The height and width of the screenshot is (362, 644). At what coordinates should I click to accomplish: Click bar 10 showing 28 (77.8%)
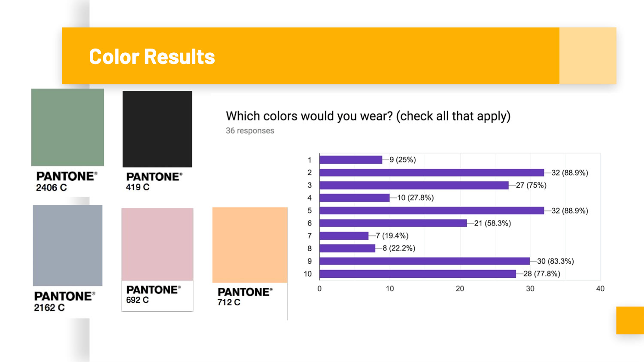pos(418,274)
